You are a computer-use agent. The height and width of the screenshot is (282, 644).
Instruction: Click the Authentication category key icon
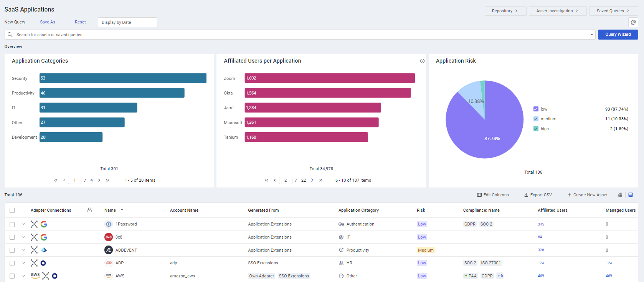pos(341,224)
